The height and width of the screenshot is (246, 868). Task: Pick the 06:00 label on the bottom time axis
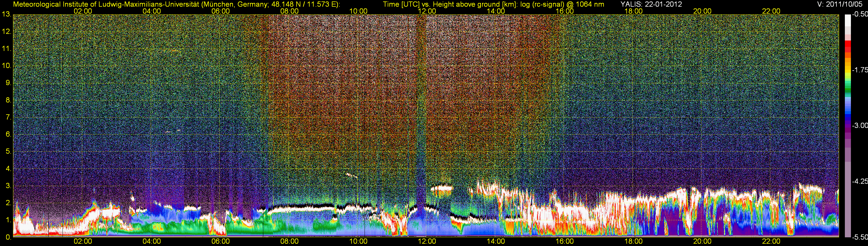coord(221,242)
